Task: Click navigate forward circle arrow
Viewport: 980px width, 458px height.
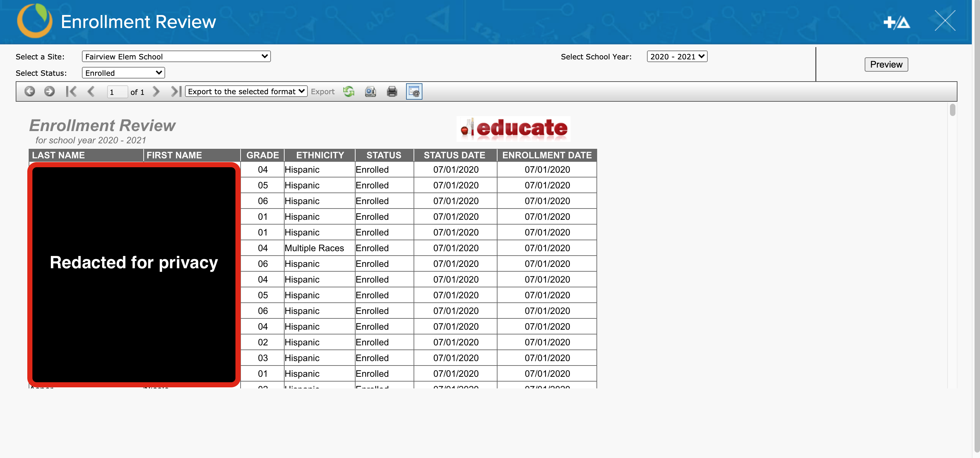Action: tap(49, 91)
